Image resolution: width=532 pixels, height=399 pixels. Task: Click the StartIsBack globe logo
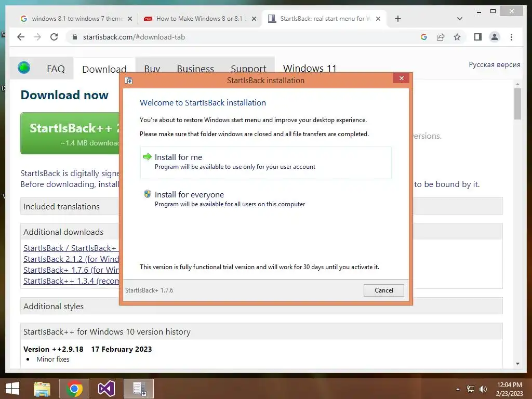click(24, 68)
